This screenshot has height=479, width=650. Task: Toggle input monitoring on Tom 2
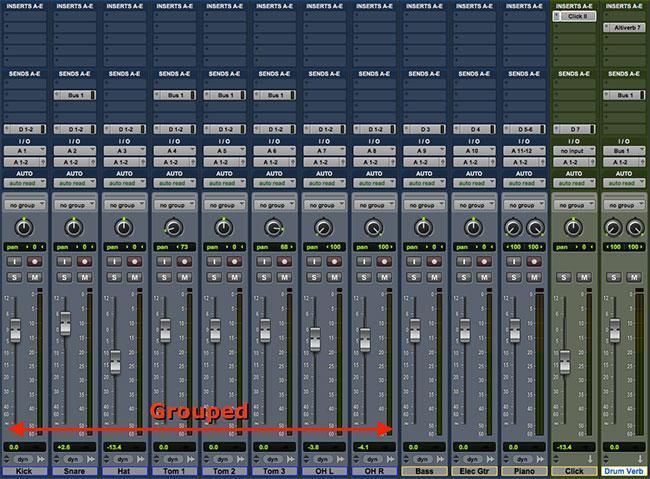[214, 260]
